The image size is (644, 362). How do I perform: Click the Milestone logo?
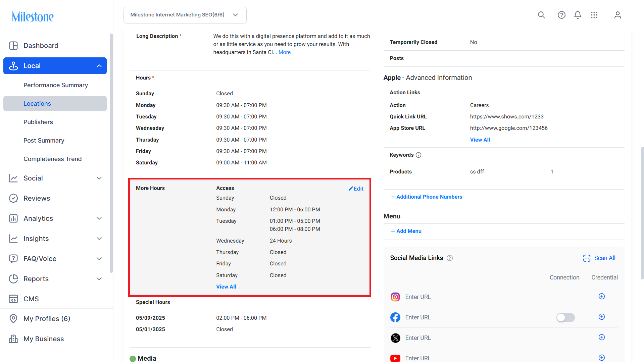click(x=33, y=16)
